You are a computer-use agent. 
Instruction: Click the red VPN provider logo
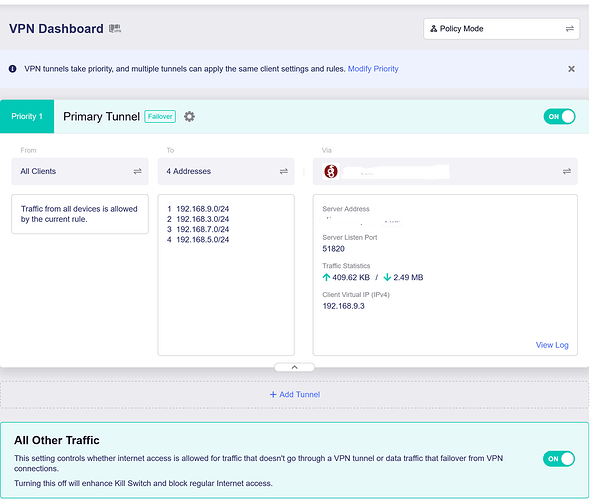coord(331,171)
